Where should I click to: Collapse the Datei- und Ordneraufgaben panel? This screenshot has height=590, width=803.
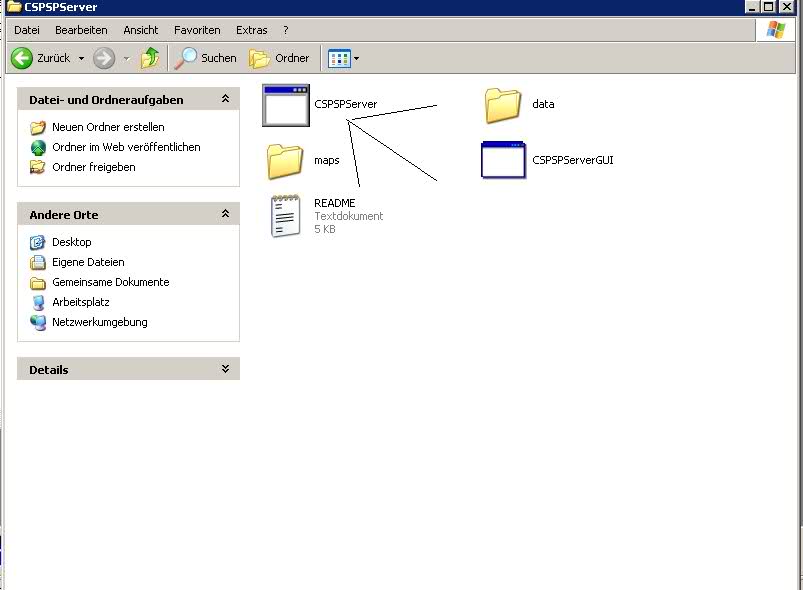click(225, 99)
